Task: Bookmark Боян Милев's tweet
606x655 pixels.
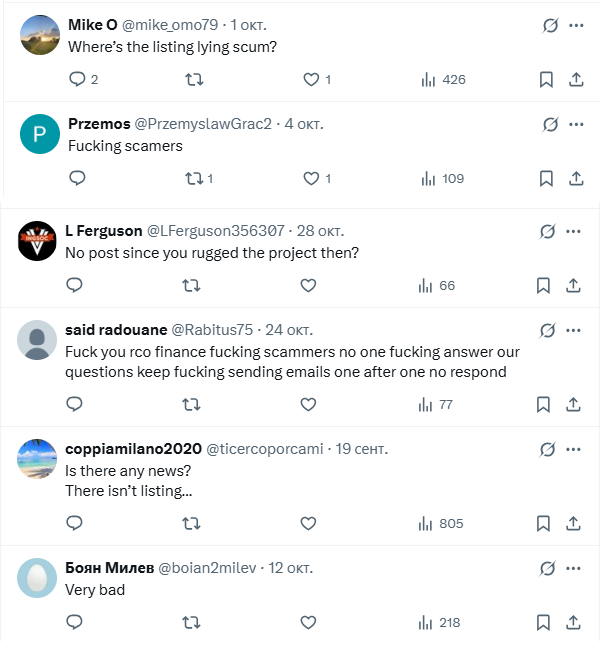Action: (543, 622)
